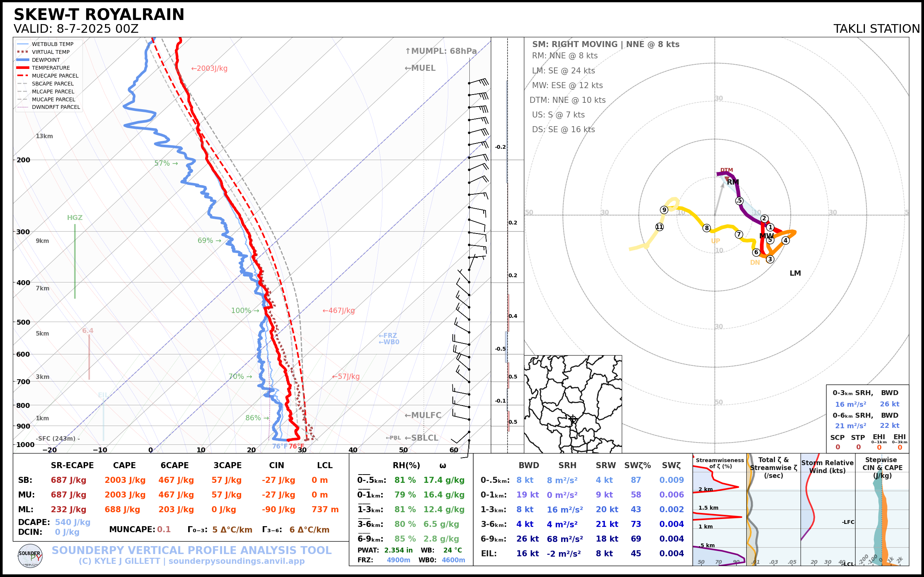The height and width of the screenshot is (577, 924).
Task: Click the DTM triangle marker
Action: pos(726,178)
